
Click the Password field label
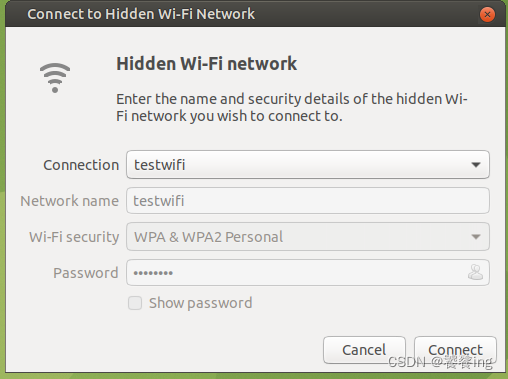86,273
